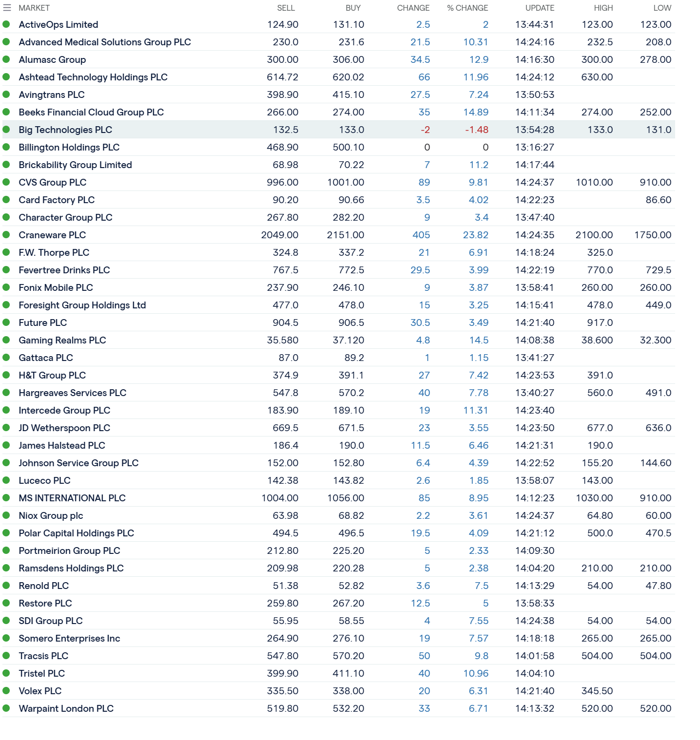Screen dimensions: 700x740
Task: Click Johnson Service Group sell price 152.00
Action: click(x=283, y=463)
